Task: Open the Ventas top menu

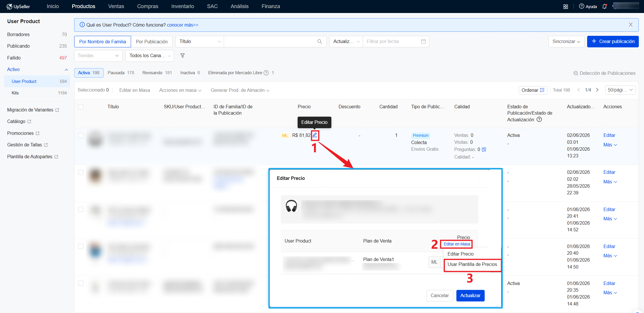Action: point(116,6)
